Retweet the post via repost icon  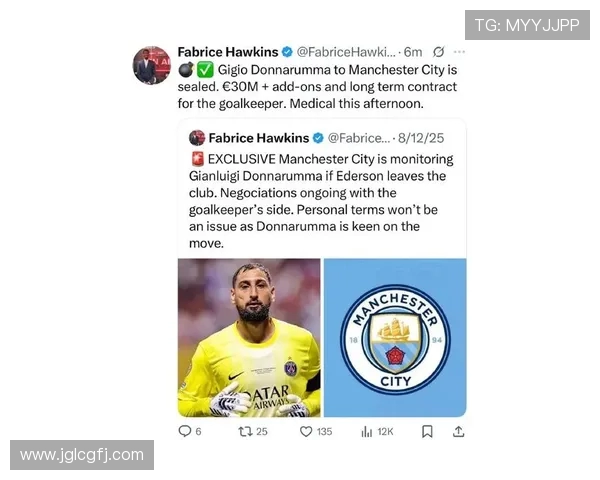(x=245, y=431)
